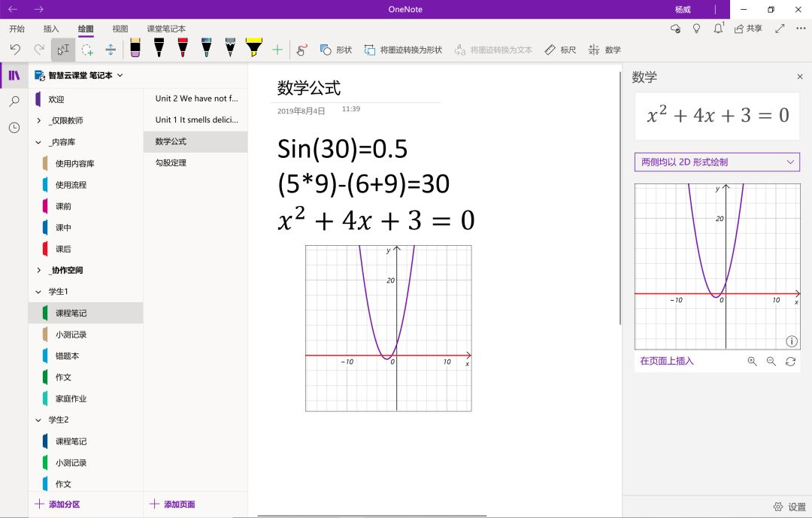
Task: Click the sync status cloud icon
Action: click(x=675, y=29)
